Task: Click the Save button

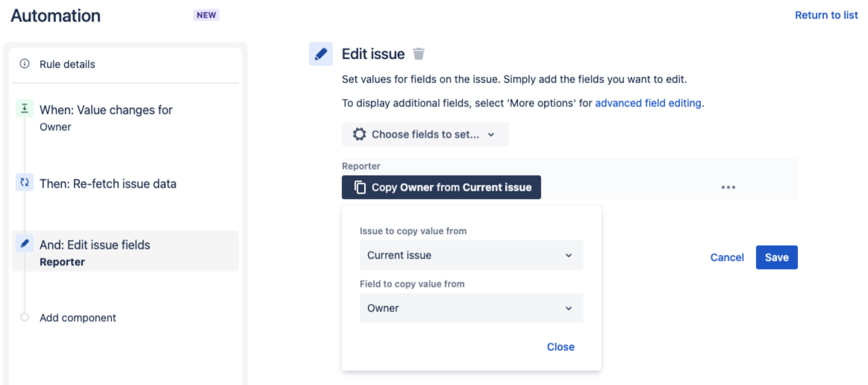Action: pos(776,258)
